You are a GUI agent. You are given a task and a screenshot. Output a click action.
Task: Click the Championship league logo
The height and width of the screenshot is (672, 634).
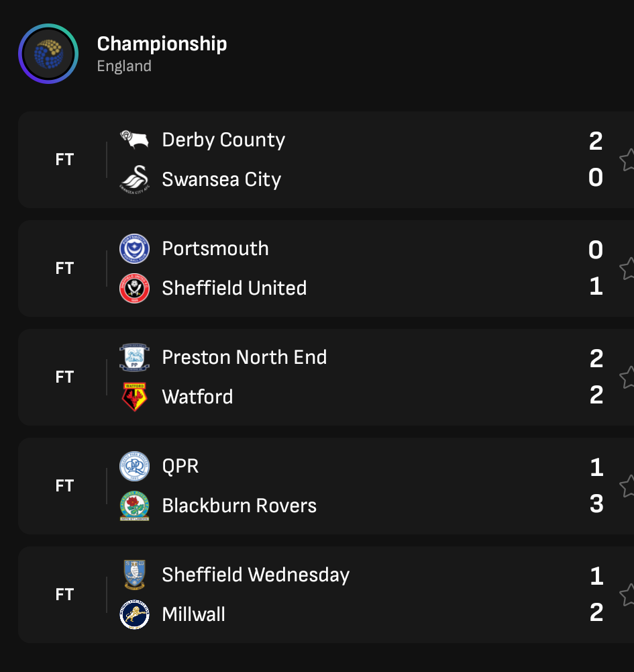tap(48, 54)
